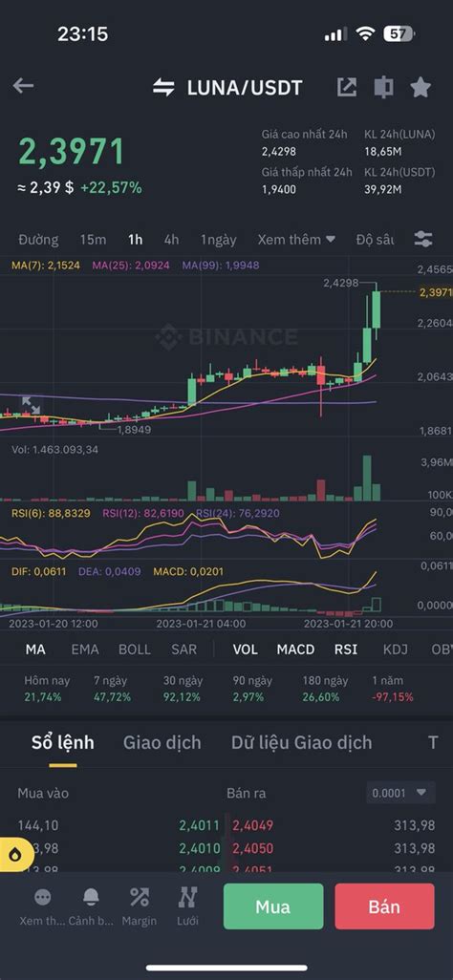Viewport: 453px width, 980px height.
Task: Toggle the EMA indicator
Action: pyautogui.click(x=85, y=650)
